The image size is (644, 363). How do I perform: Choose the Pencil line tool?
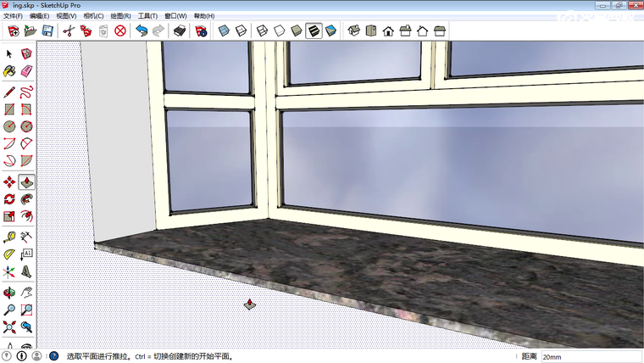tap(9, 91)
